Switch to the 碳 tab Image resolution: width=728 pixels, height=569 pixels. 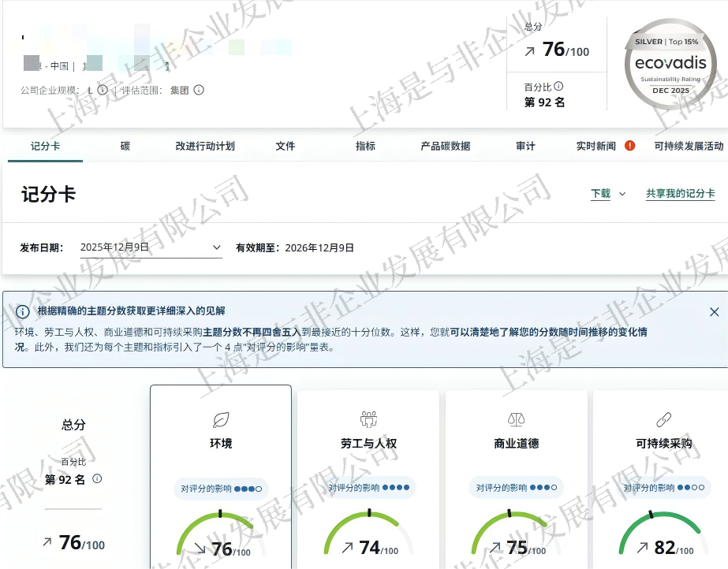[124, 146]
